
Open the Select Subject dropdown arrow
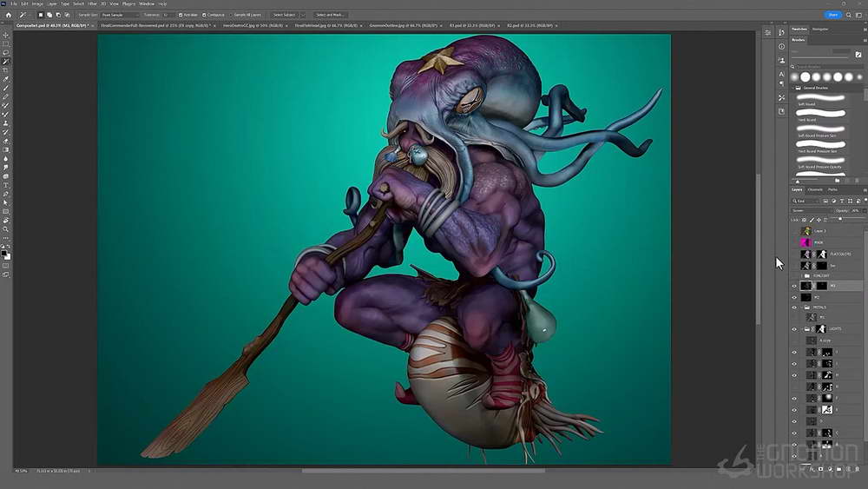303,15
